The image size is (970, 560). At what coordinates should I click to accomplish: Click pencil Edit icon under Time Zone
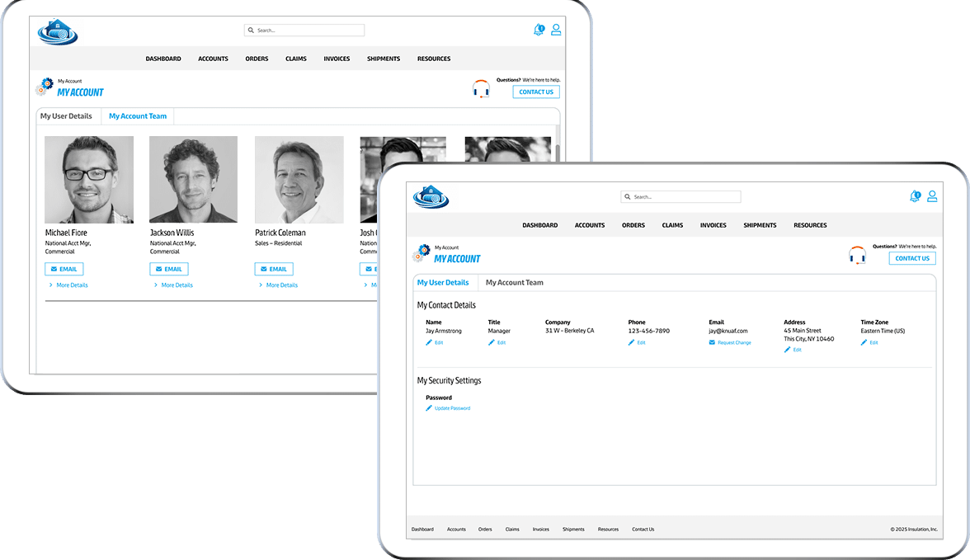tap(864, 342)
